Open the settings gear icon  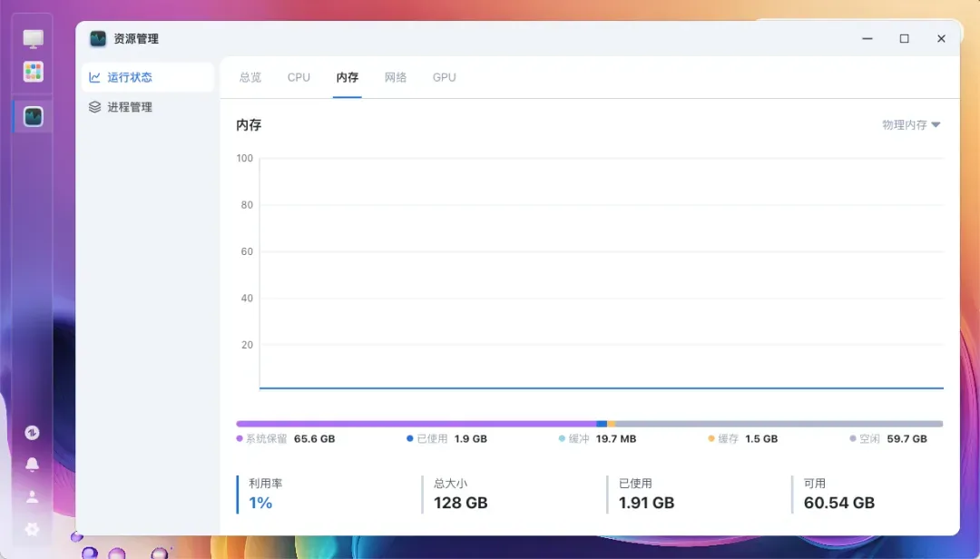32,528
